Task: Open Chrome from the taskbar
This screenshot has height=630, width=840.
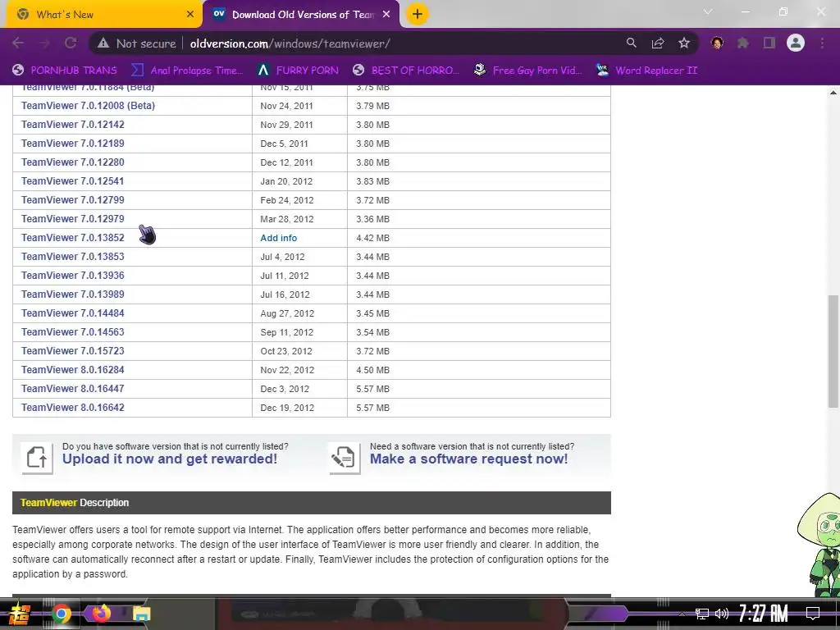Action: point(62,614)
